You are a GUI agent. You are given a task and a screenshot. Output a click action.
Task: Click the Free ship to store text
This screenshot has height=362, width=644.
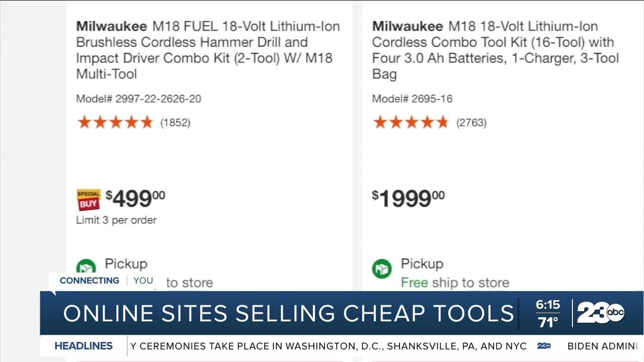(455, 283)
